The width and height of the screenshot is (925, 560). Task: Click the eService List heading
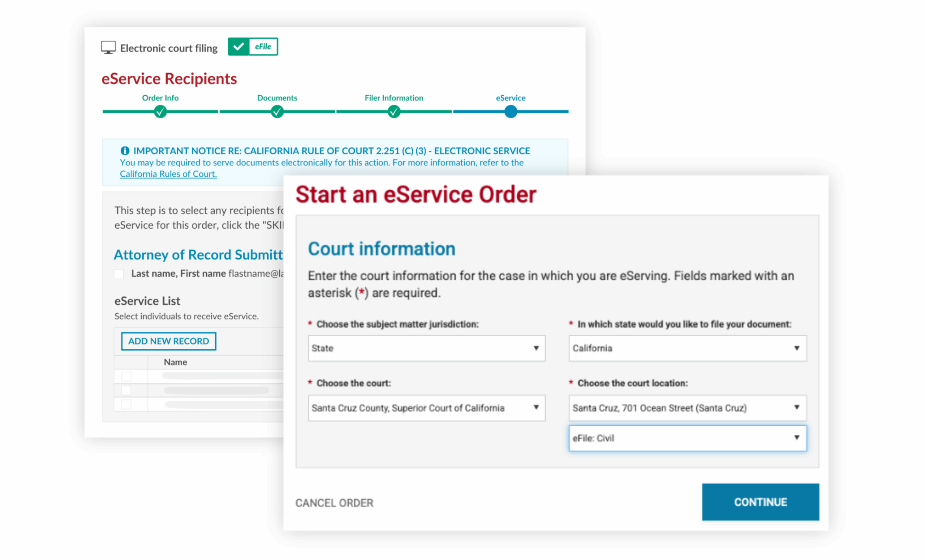click(x=147, y=301)
